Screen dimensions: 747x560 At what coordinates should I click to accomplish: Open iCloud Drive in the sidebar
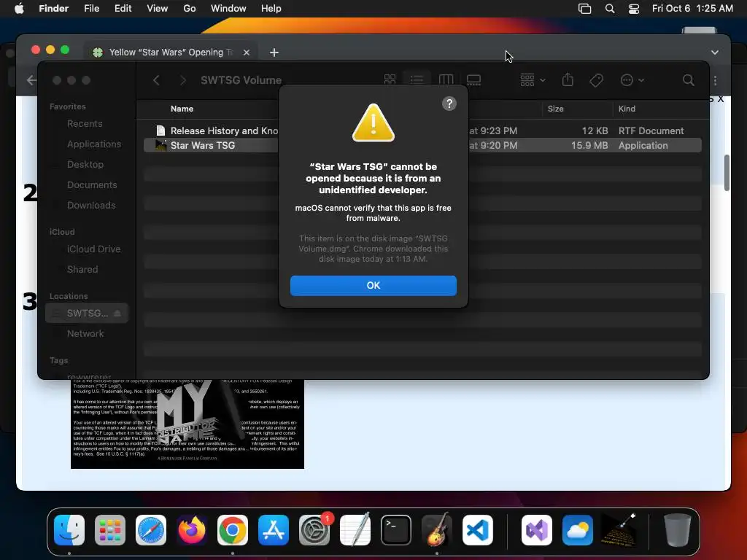point(93,249)
